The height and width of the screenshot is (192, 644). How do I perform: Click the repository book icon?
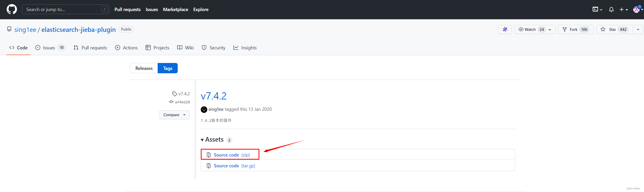coord(9,29)
